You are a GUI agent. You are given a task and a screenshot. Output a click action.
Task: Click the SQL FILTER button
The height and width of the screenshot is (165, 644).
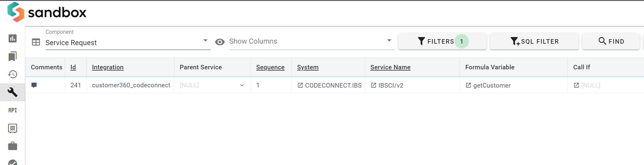(534, 41)
